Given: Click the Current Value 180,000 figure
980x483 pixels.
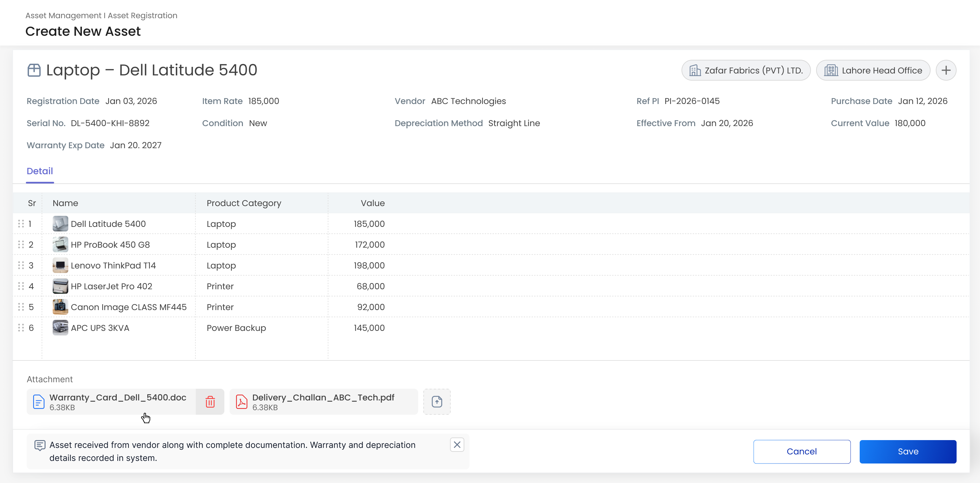Looking at the screenshot, I should click(x=910, y=123).
